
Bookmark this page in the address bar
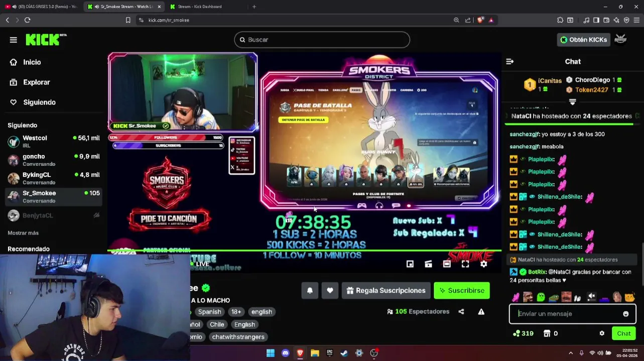tap(128, 20)
